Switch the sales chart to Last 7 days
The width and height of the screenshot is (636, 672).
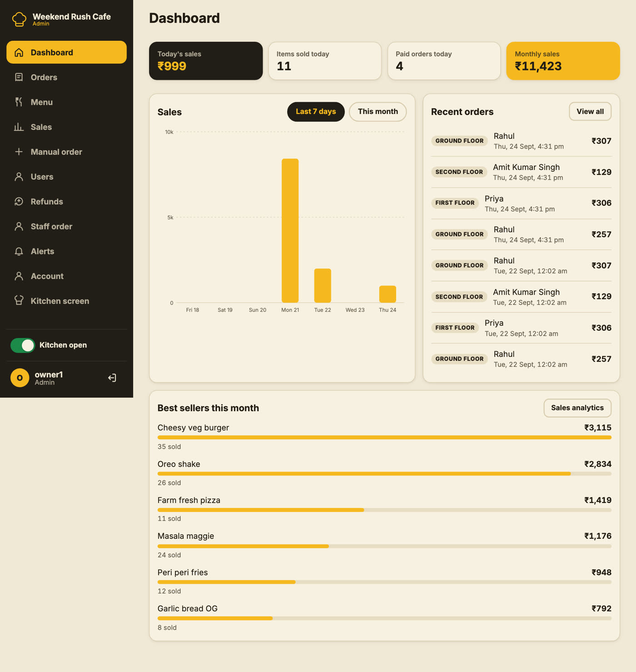coord(316,112)
